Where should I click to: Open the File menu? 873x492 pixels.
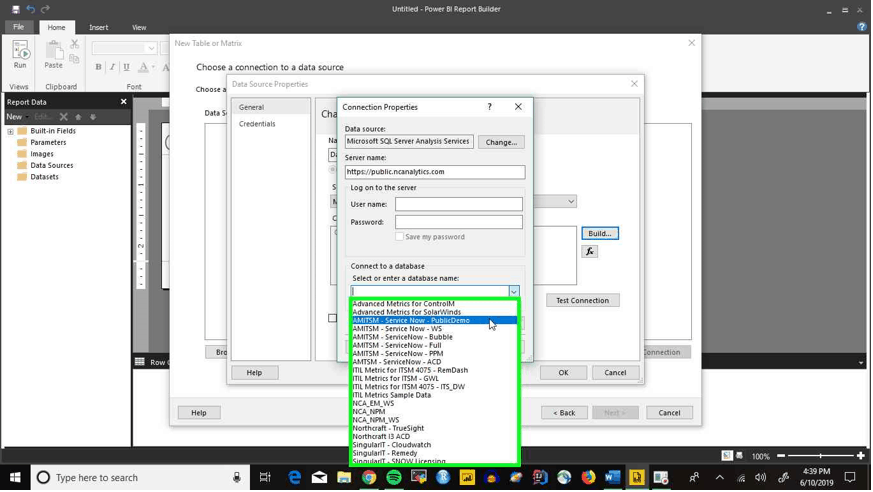pos(18,27)
